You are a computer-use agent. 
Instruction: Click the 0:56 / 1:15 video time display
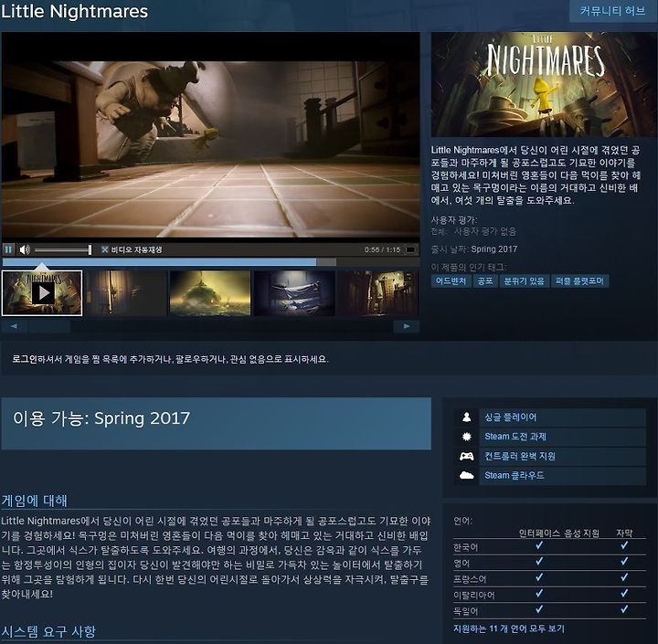click(382, 249)
